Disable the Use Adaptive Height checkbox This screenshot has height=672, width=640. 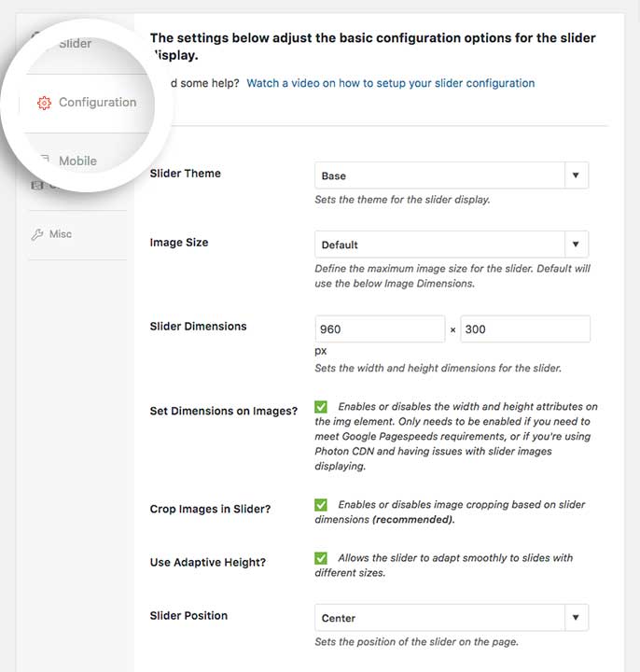tap(321, 558)
